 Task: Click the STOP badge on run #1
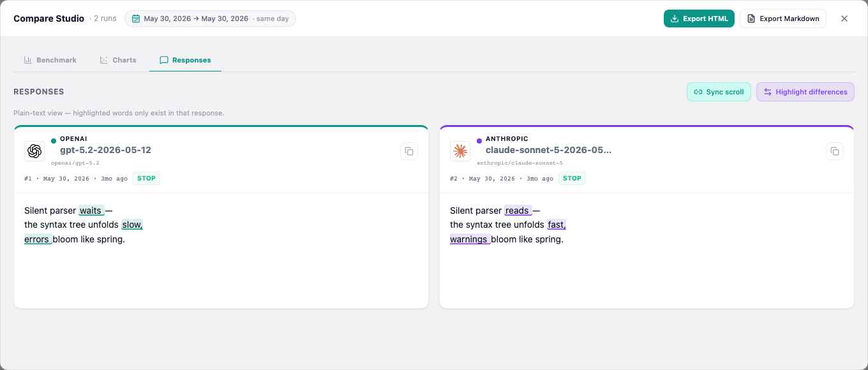pos(146,179)
